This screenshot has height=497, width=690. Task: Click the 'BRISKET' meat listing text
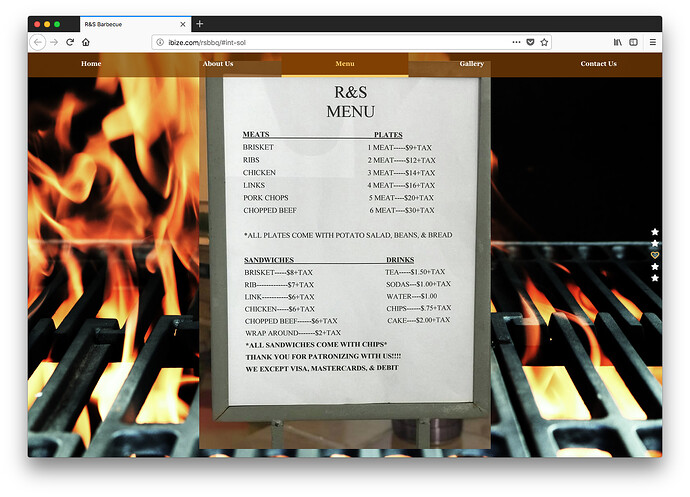258,147
